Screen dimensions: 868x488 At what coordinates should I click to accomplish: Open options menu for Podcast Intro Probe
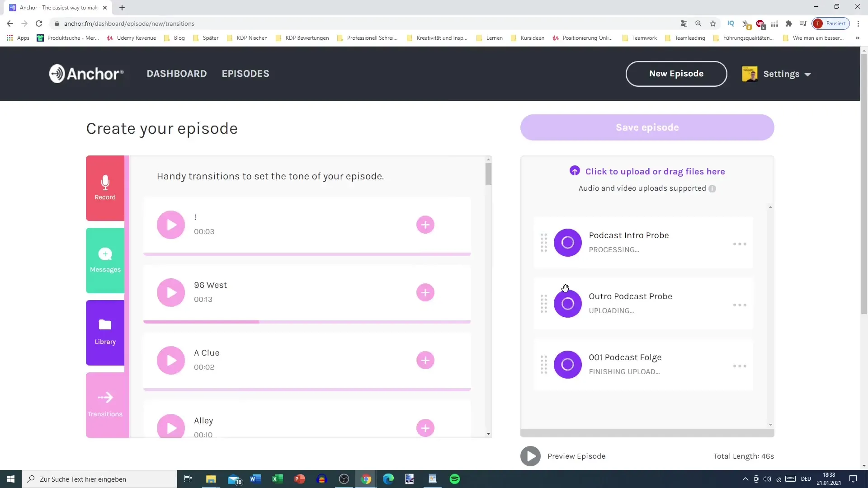(740, 244)
